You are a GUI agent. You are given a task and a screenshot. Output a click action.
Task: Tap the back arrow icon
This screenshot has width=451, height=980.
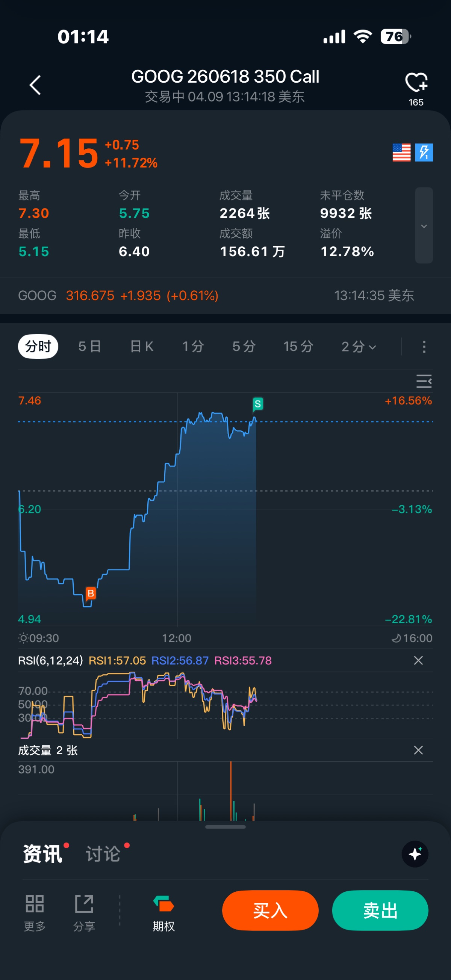click(35, 85)
